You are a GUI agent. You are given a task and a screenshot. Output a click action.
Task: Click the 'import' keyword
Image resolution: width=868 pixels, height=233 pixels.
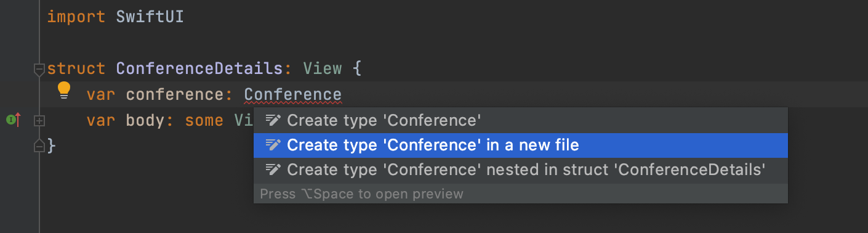(x=76, y=17)
